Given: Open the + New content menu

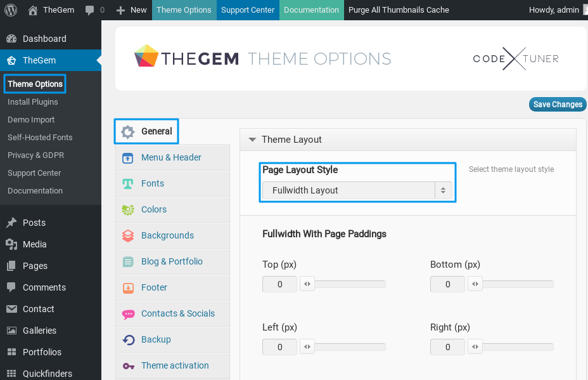Looking at the screenshot, I should tap(132, 10).
